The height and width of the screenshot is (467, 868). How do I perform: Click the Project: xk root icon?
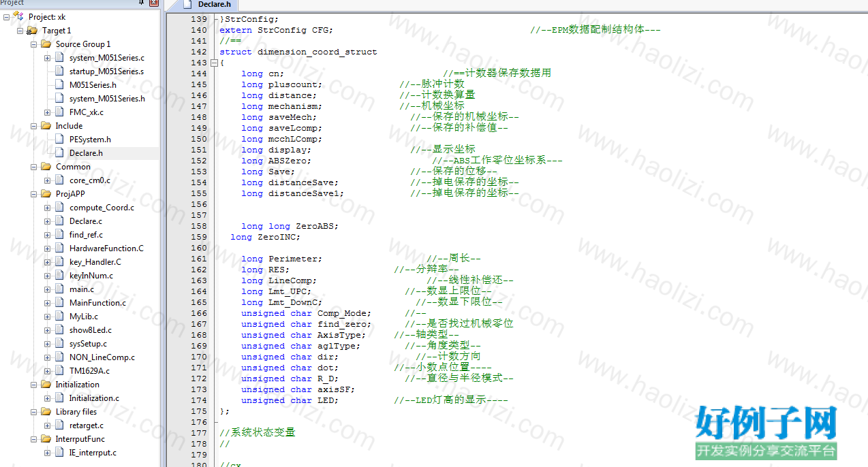tap(18, 16)
